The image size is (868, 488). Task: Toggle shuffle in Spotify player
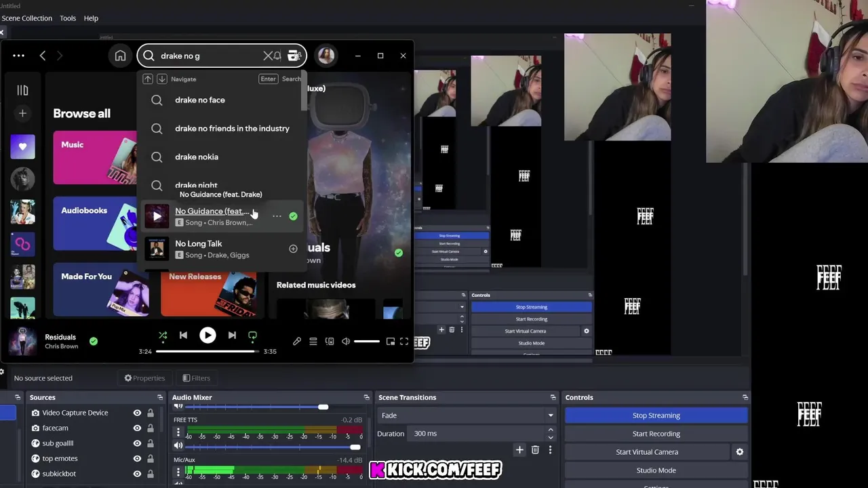[163, 335]
